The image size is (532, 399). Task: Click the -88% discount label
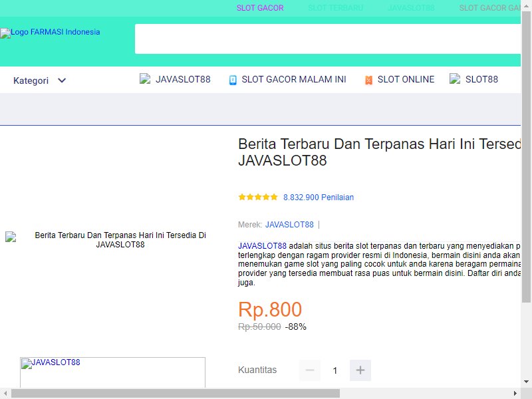coord(295,327)
